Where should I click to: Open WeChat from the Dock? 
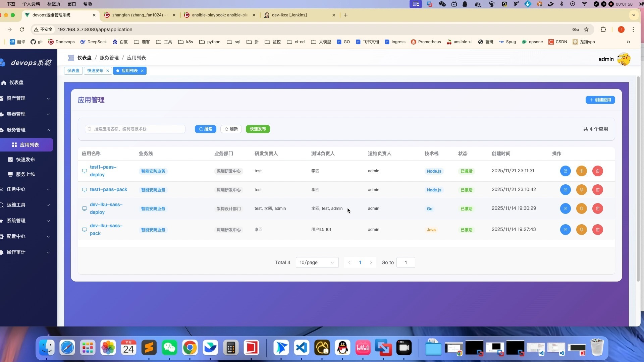[x=169, y=348]
